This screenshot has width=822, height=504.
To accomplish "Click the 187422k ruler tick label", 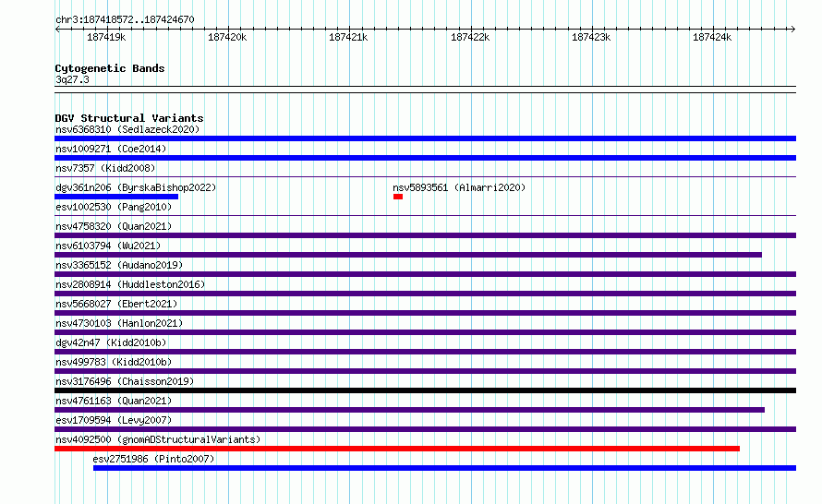I will coord(470,37).
